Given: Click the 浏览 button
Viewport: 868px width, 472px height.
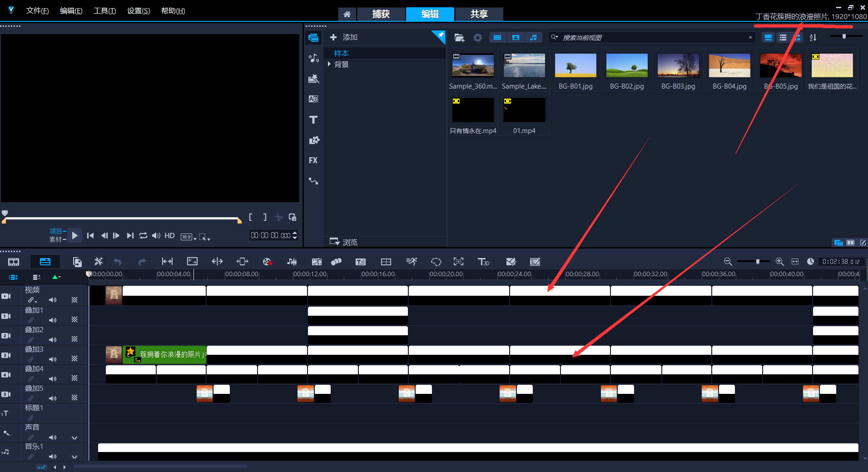Looking at the screenshot, I should (x=344, y=242).
